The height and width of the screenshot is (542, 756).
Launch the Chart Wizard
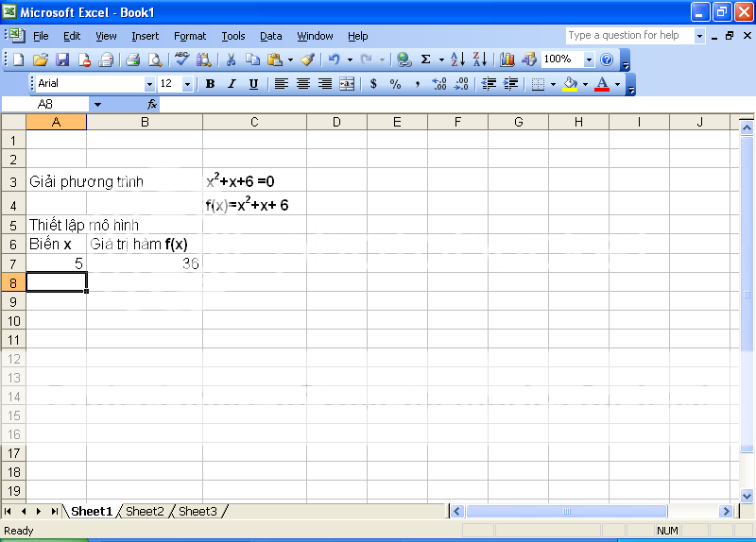tap(507, 59)
